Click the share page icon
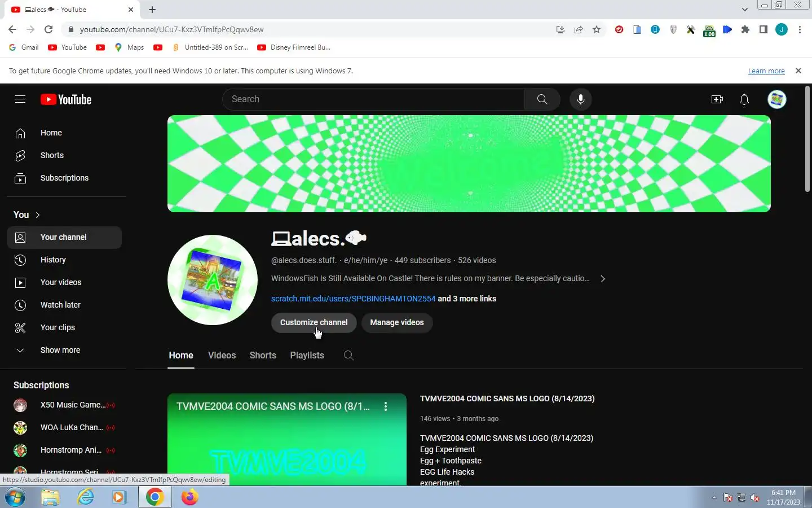Screen dimensions: 812x508 (x=579, y=29)
